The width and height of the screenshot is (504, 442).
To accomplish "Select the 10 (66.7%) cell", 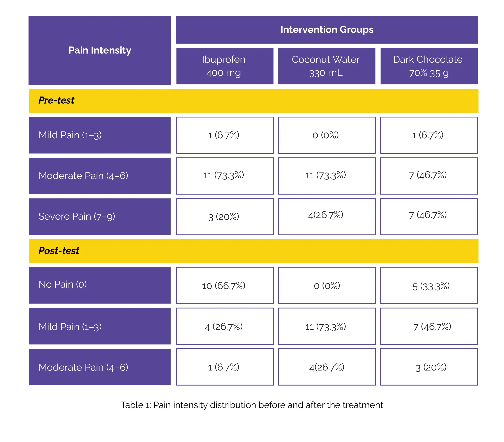I will (225, 286).
